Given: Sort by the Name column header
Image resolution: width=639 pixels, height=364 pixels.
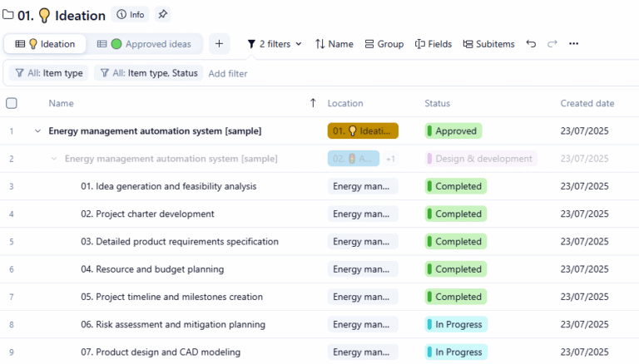Looking at the screenshot, I should tap(61, 103).
